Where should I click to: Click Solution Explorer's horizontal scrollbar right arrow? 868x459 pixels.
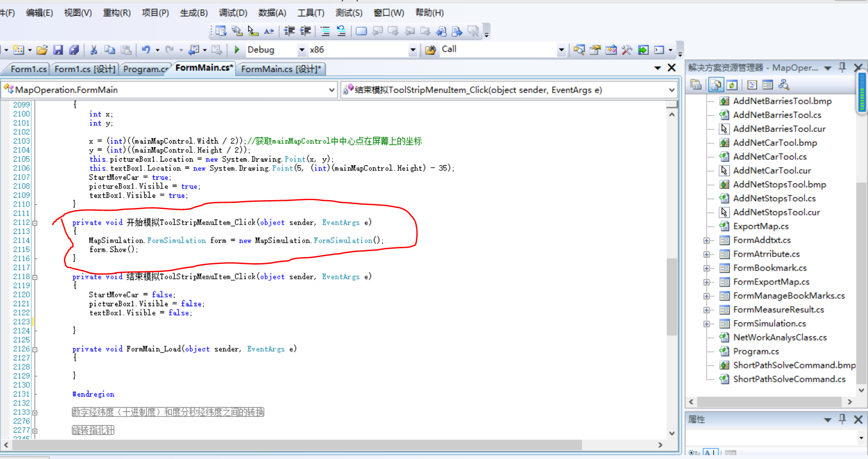point(849,402)
